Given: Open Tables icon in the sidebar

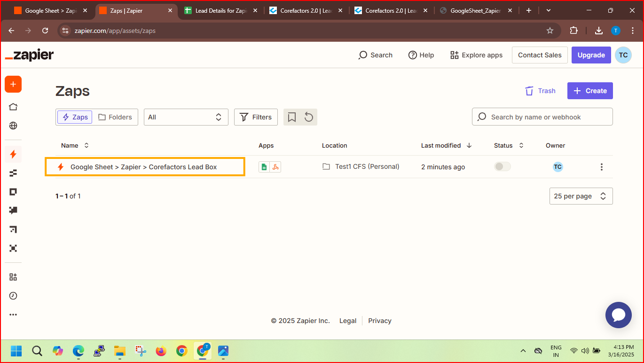Looking at the screenshot, I should point(13,173).
